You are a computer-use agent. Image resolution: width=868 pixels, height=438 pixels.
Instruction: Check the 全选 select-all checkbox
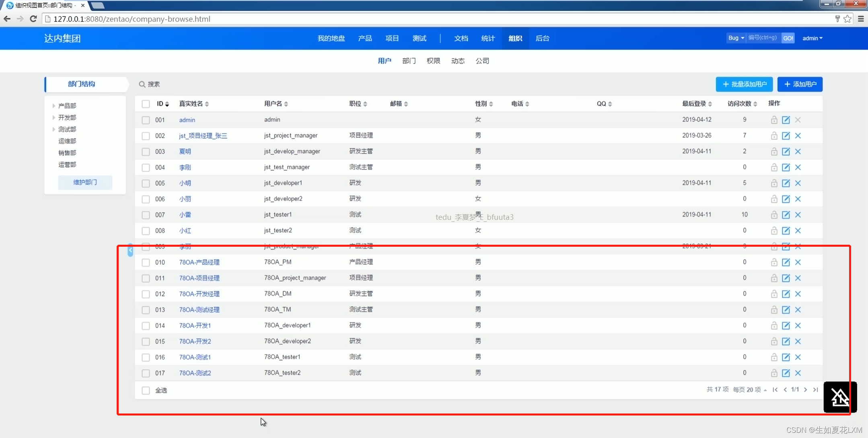(x=146, y=390)
